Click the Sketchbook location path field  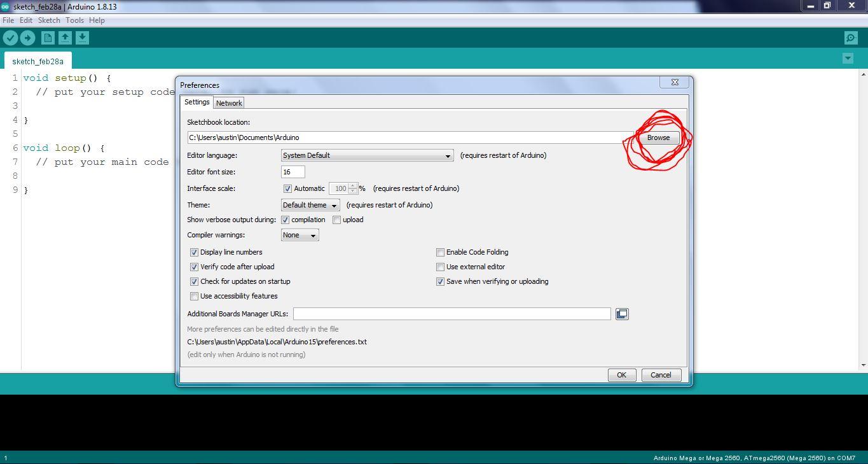tap(411, 137)
